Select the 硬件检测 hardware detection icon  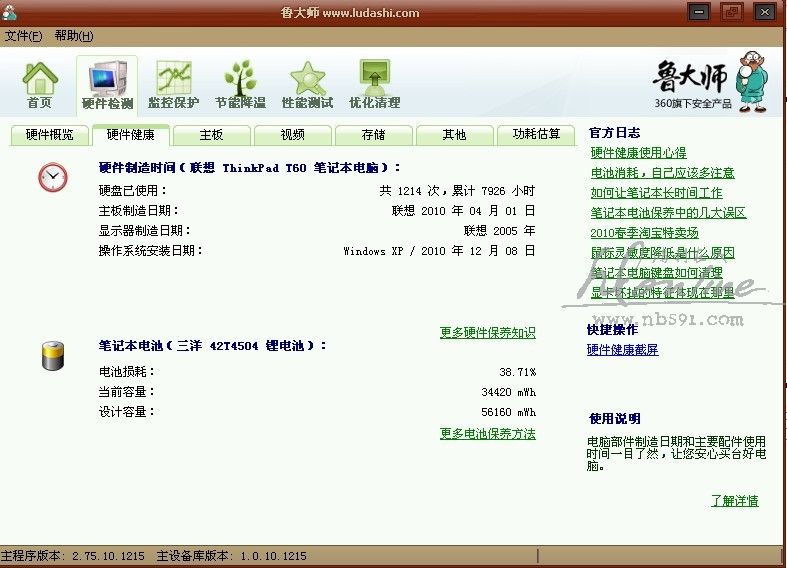[x=107, y=84]
